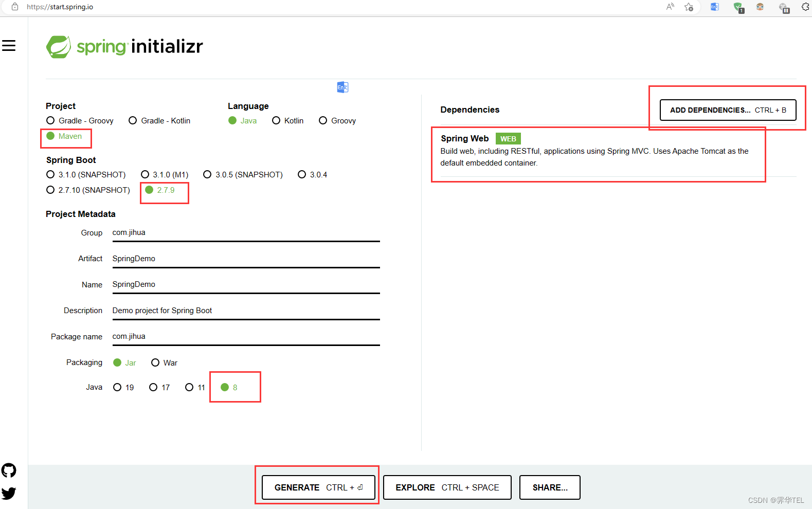Select Spring Boot 3.0.5 (SNAPSHOT)

[243, 175]
